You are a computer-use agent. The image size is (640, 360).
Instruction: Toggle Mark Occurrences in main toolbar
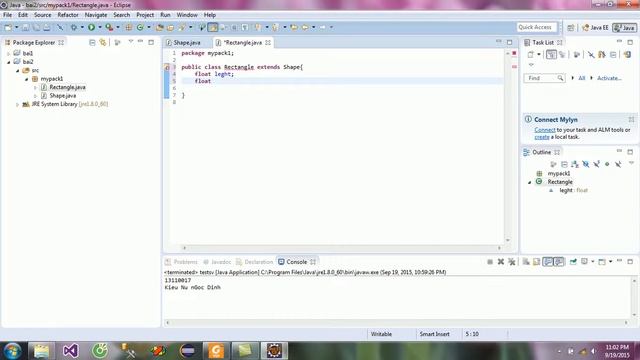click(213, 27)
